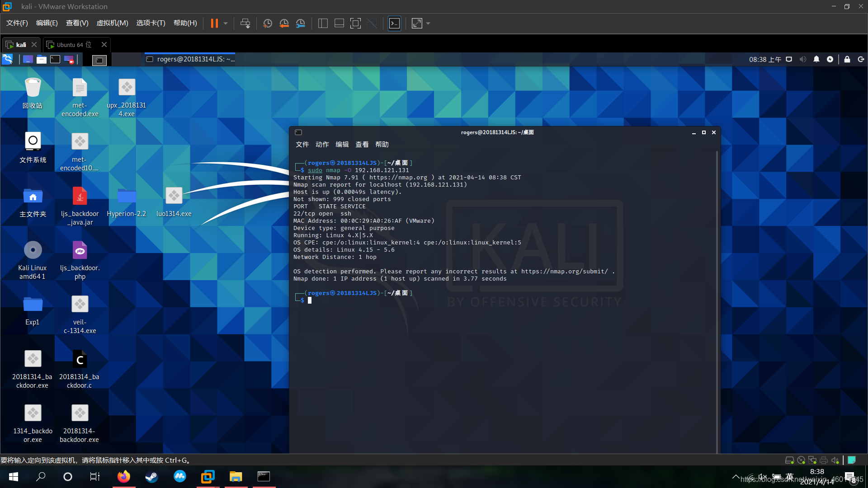Select the 文件系统 desktop icon

(33, 147)
